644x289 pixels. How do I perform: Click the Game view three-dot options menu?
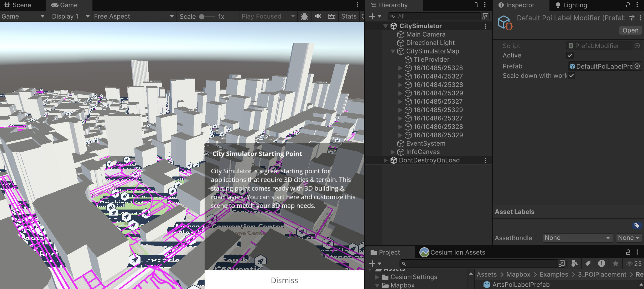coord(357,5)
